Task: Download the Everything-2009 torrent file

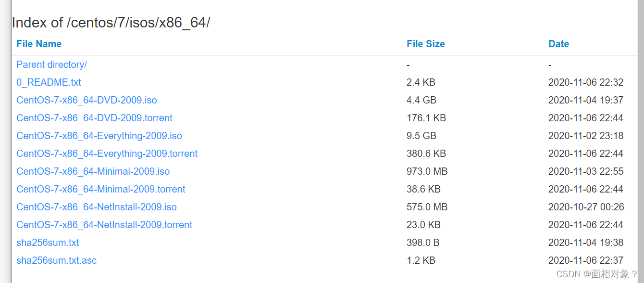Action: point(107,154)
